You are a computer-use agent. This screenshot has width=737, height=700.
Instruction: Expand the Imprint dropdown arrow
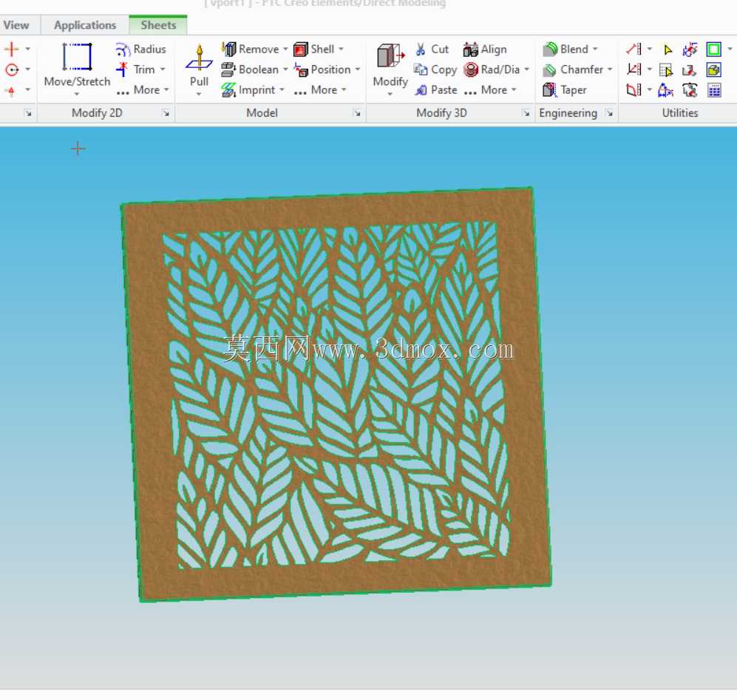pyautogui.click(x=282, y=89)
